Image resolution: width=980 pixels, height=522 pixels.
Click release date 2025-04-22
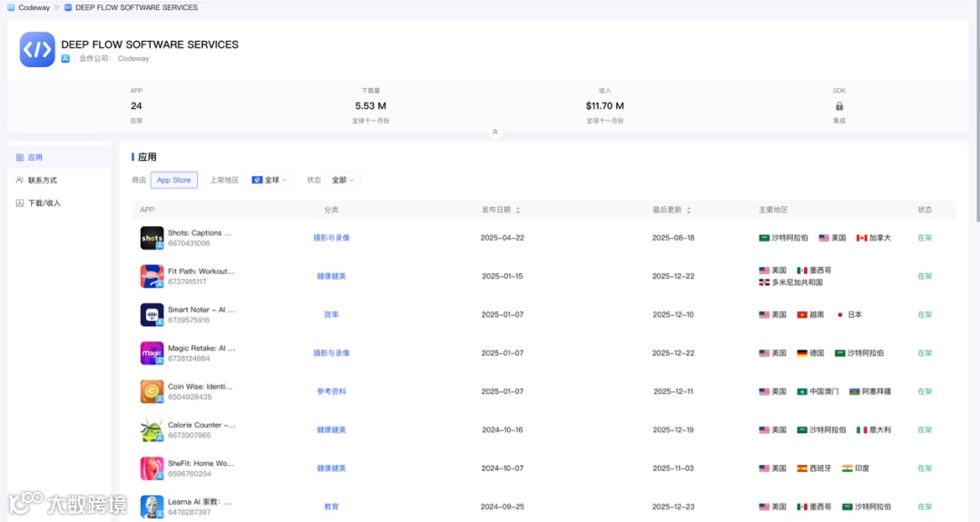click(503, 238)
